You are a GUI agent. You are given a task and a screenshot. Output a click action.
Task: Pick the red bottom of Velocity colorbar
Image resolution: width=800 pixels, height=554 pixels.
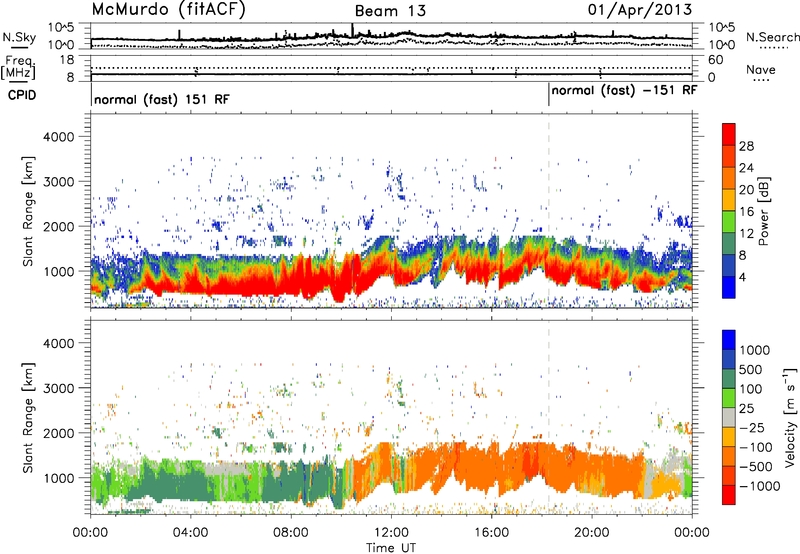(x=729, y=495)
